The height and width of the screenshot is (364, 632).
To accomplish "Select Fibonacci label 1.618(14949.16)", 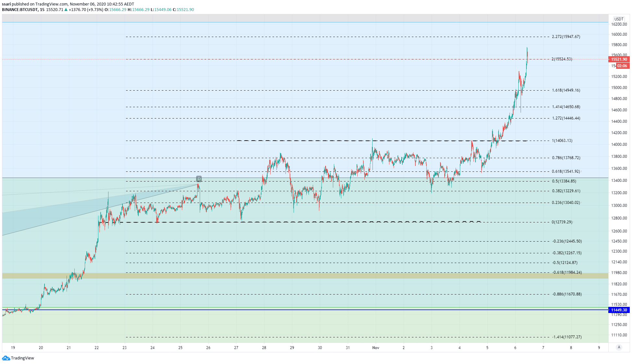I will [566, 90].
